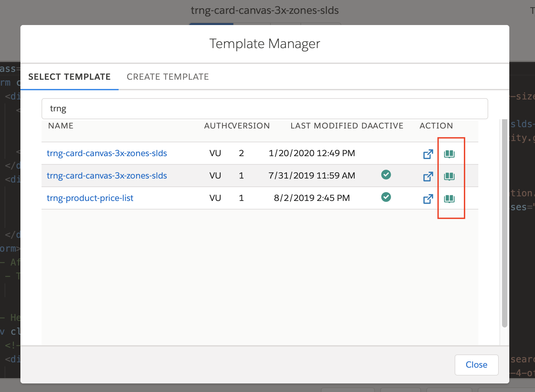Click the trng search input field
Screen dimensions: 535x392
tap(265, 109)
